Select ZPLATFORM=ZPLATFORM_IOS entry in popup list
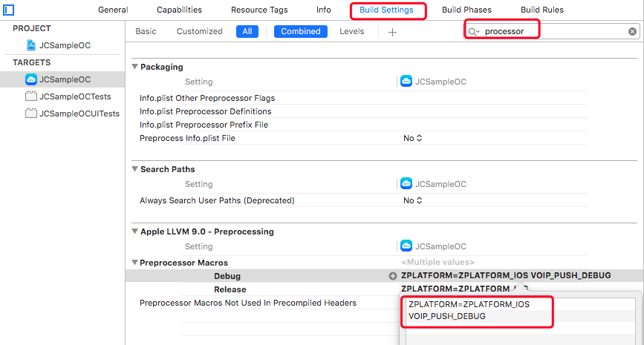Image resolution: width=644 pixels, height=345 pixels. coord(469,304)
